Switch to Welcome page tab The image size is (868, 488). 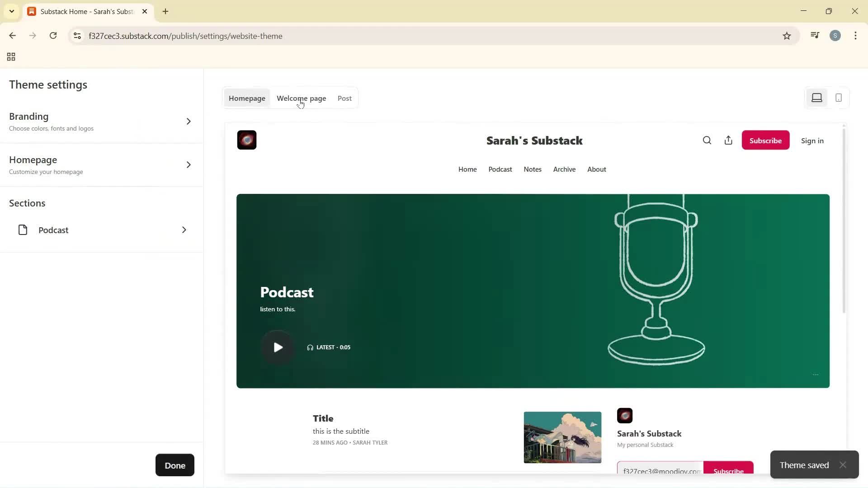click(x=301, y=99)
